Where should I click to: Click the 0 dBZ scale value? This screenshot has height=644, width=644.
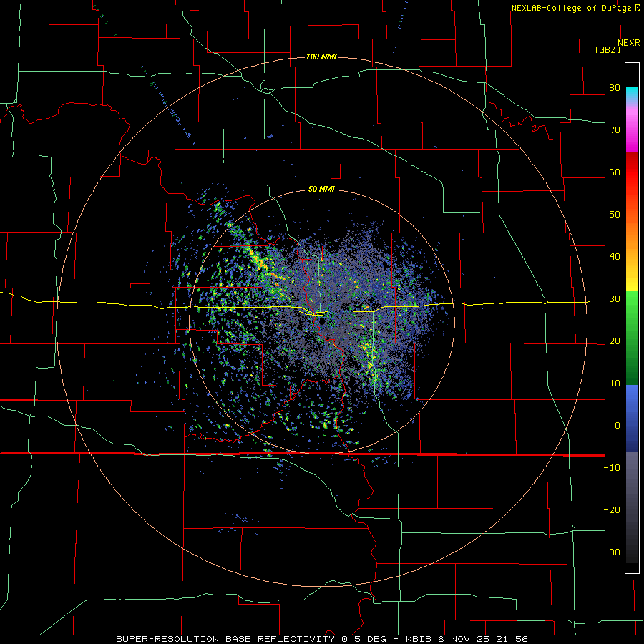pyautogui.click(x=618, y=426)
